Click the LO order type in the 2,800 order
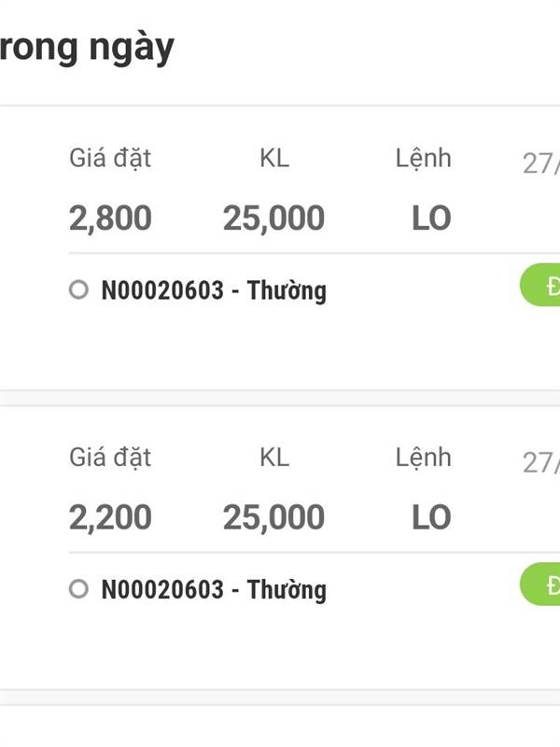 (431, 218)
